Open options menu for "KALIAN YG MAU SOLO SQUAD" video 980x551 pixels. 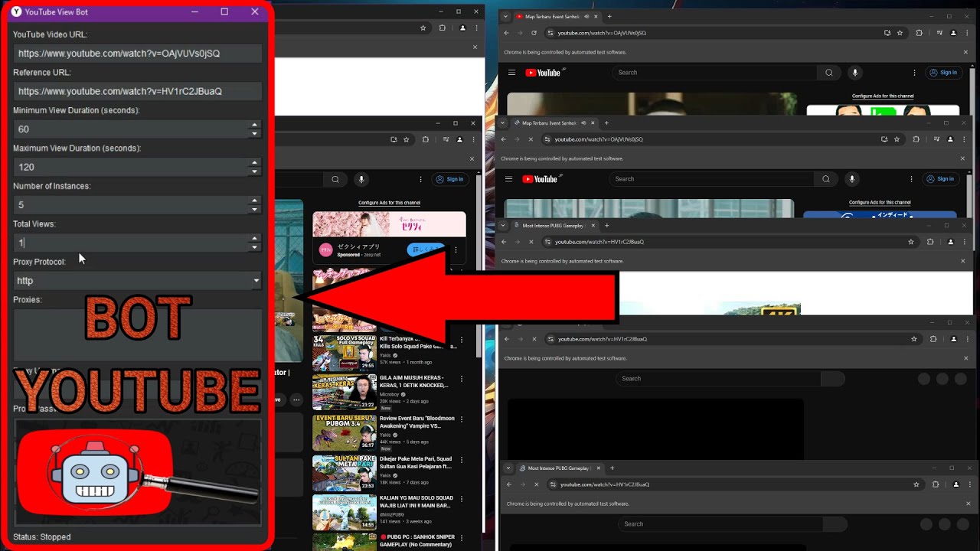462,499
